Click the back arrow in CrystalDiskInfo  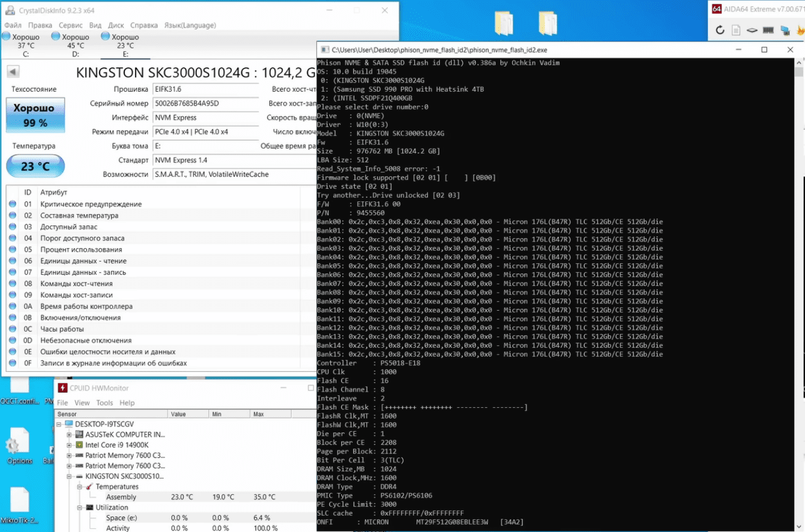[x=13, y=72]
